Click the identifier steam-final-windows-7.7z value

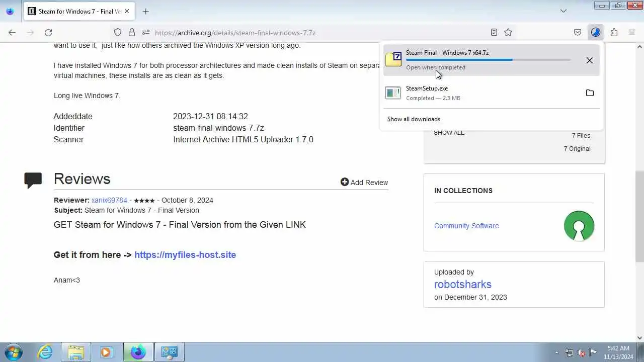218,128
